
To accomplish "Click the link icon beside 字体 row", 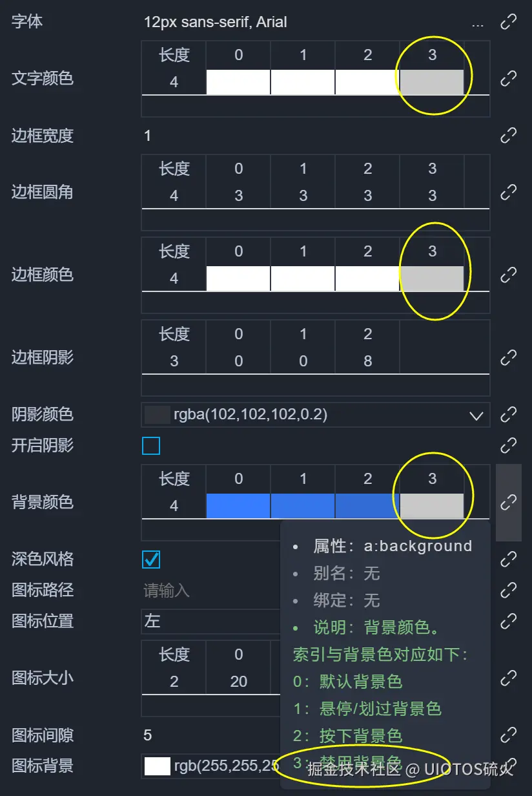I will 509,22.
